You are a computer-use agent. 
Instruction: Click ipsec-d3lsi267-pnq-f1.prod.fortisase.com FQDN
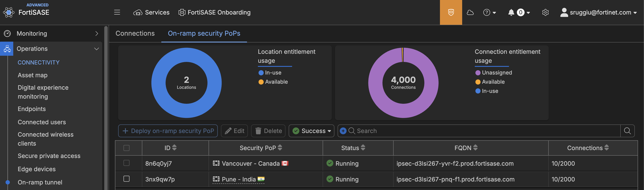point(455,179)
